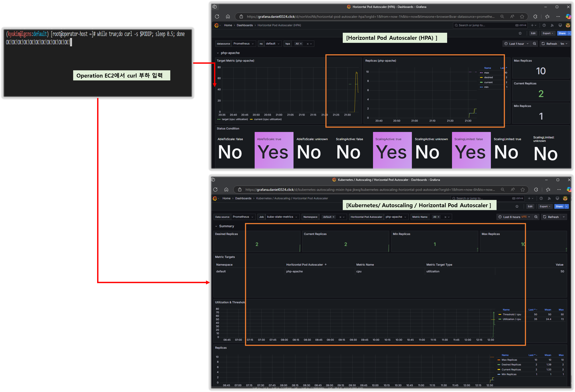The image size is (575, 392).
Task: Click the Edit button in top dashboard
Action: point(533,33)
